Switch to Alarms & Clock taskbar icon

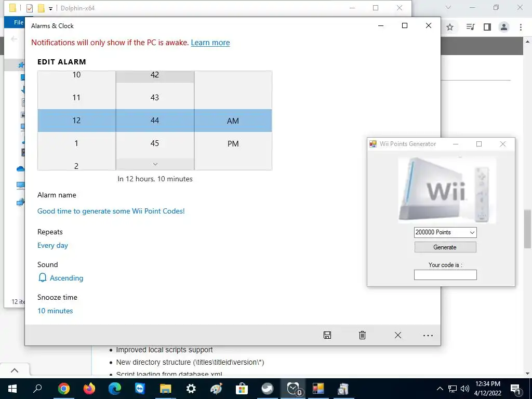click(x=294, y=389)
